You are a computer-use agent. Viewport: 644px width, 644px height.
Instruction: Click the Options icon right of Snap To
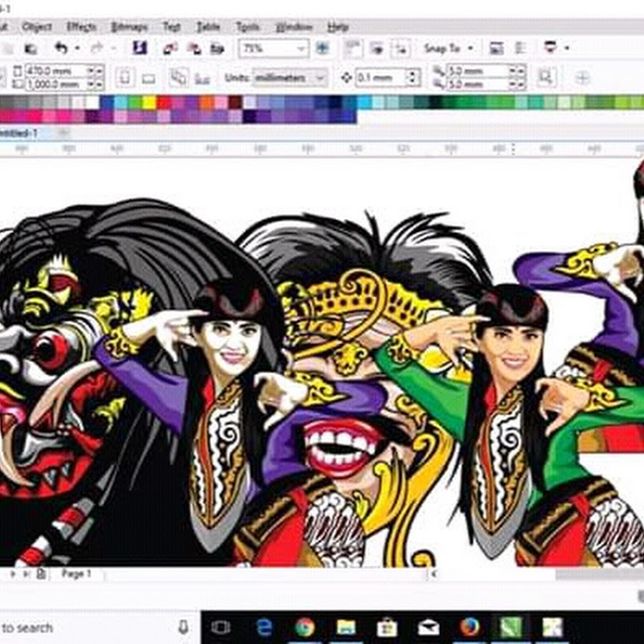pyautogui.click(x=496, y=49)
